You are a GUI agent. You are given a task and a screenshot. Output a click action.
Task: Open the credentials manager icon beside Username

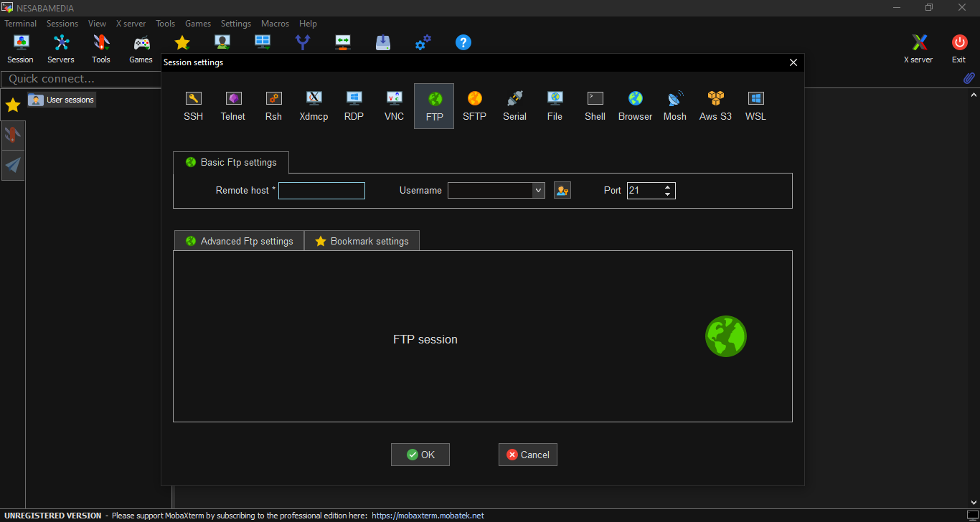(562, 191)
